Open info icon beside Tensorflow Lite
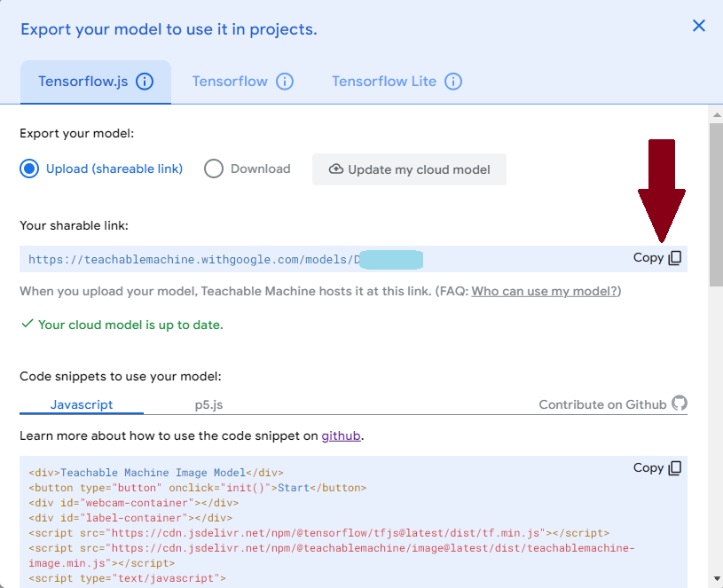The width and height of the screenshot is (723, 588). point(452,82)
